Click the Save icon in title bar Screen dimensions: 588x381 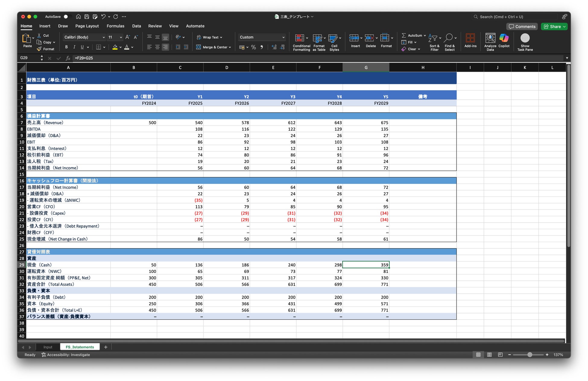87,17
